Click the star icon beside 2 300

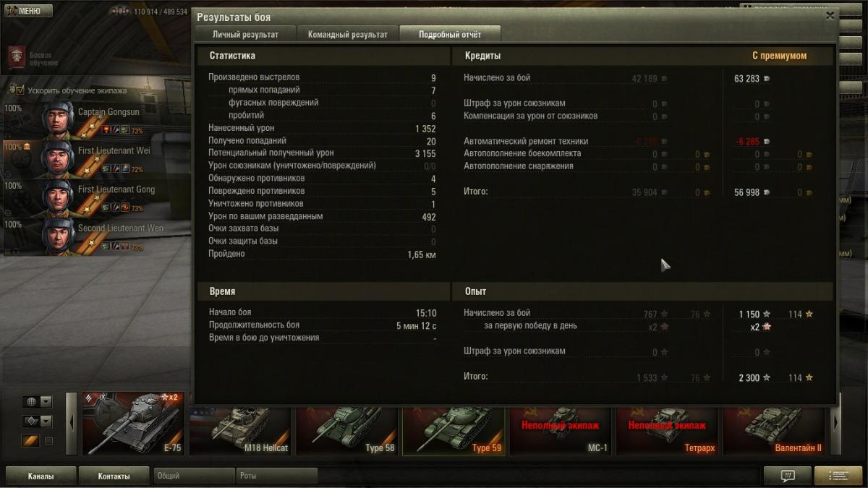click(766, 377)
